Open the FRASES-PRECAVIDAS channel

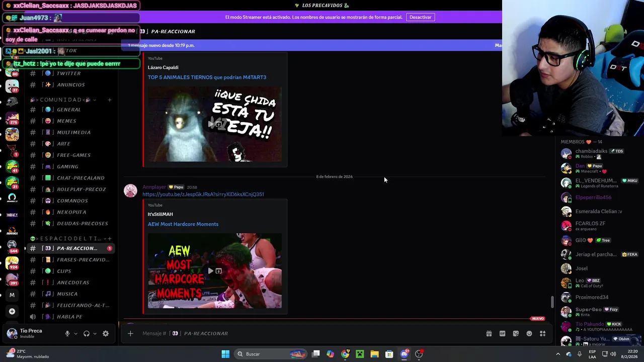coord(69,259)
